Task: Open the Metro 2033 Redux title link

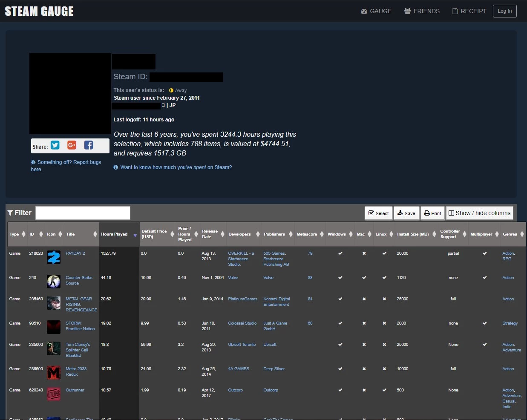Action: pos(76,371)
